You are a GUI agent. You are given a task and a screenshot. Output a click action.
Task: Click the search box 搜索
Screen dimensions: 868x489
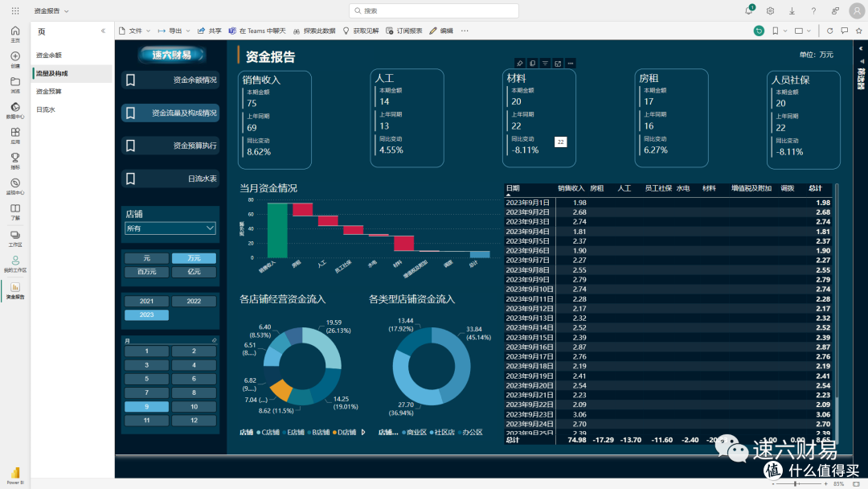(434, 10)
